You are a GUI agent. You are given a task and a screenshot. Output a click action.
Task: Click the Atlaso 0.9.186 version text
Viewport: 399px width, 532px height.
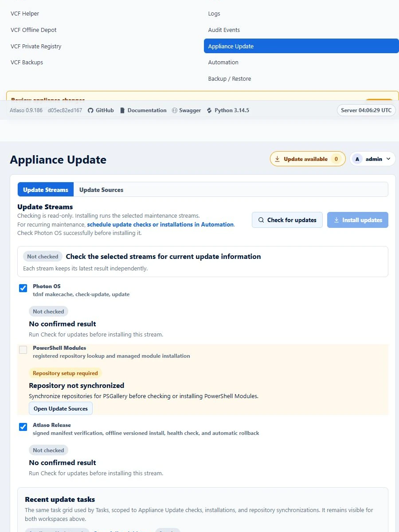26,110
